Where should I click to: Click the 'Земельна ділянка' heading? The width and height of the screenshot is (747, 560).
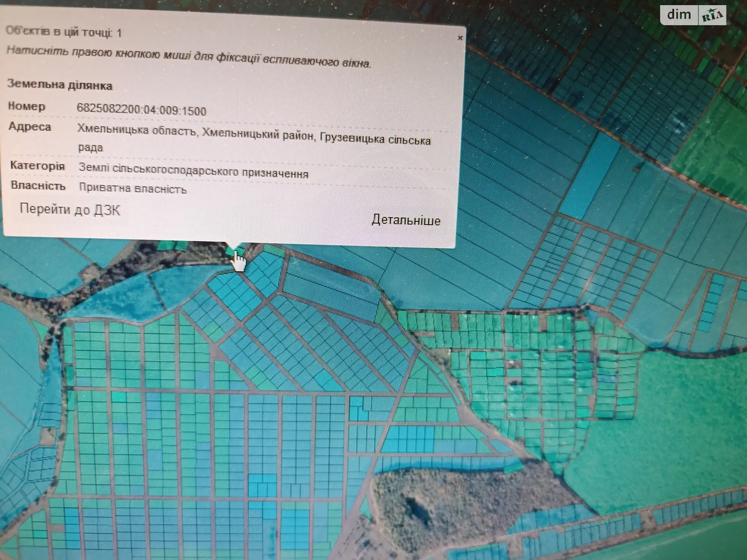tap(59, 85)
